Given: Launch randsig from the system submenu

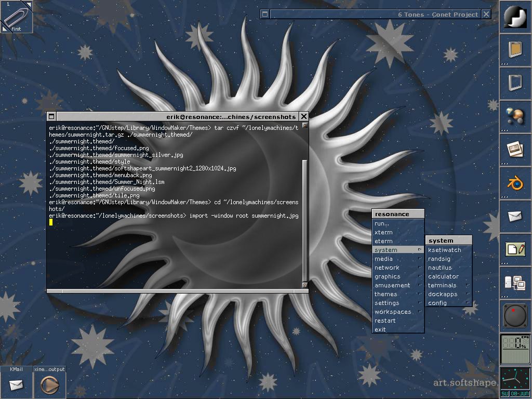Looking at the screenshot, I should [x=449, y=259].
